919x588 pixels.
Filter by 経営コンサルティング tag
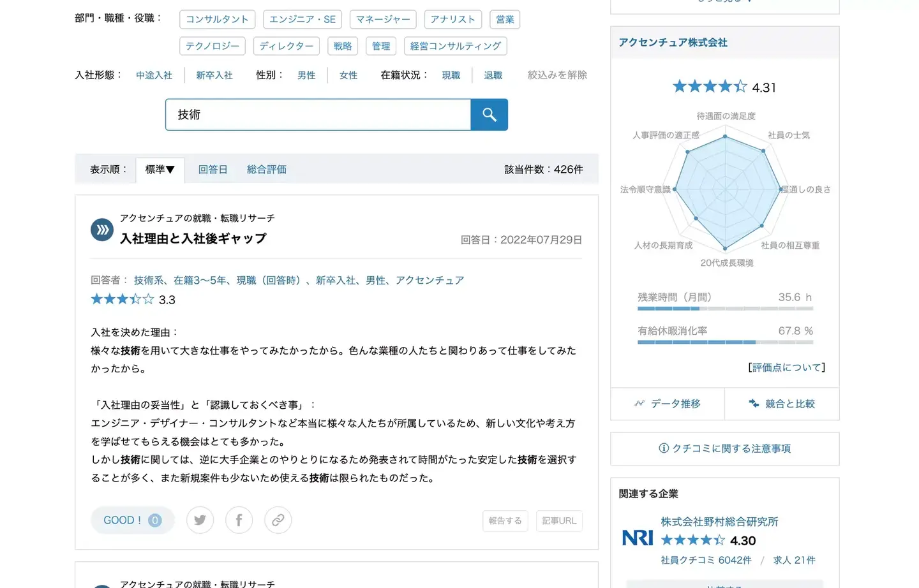[x=456, y=46]
